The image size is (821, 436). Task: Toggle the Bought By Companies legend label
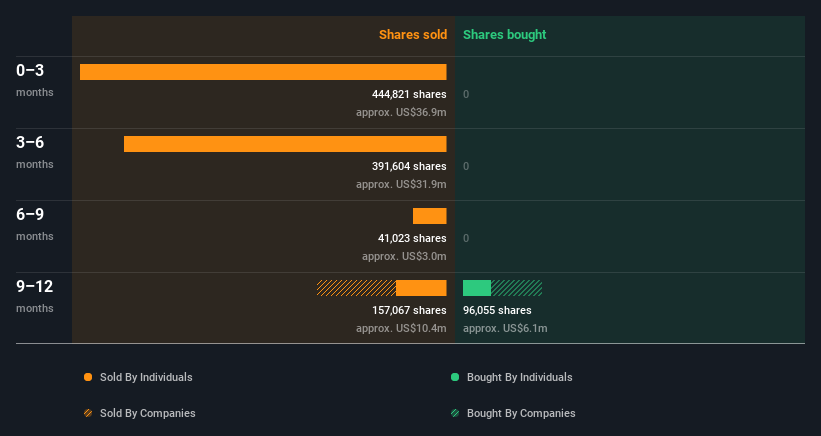[x=521, y=413]
